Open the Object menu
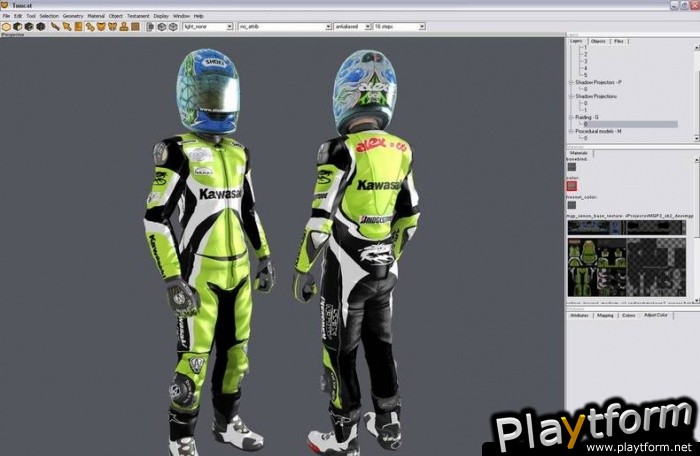The image size is (700, 456). coord(116,16)
